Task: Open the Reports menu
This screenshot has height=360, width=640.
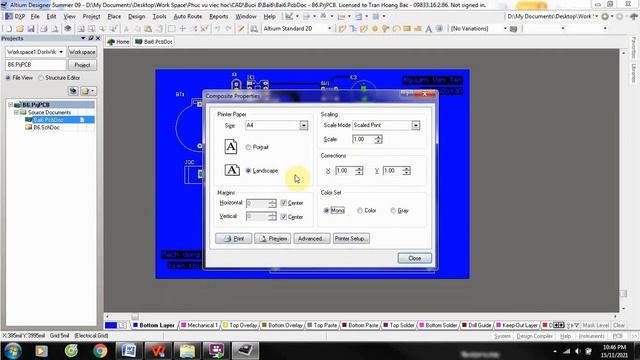Action: coord(218,16)
